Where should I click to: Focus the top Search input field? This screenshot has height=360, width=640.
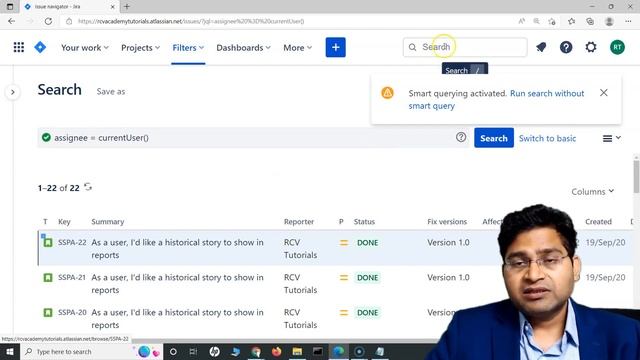click(x=465, y=47)
